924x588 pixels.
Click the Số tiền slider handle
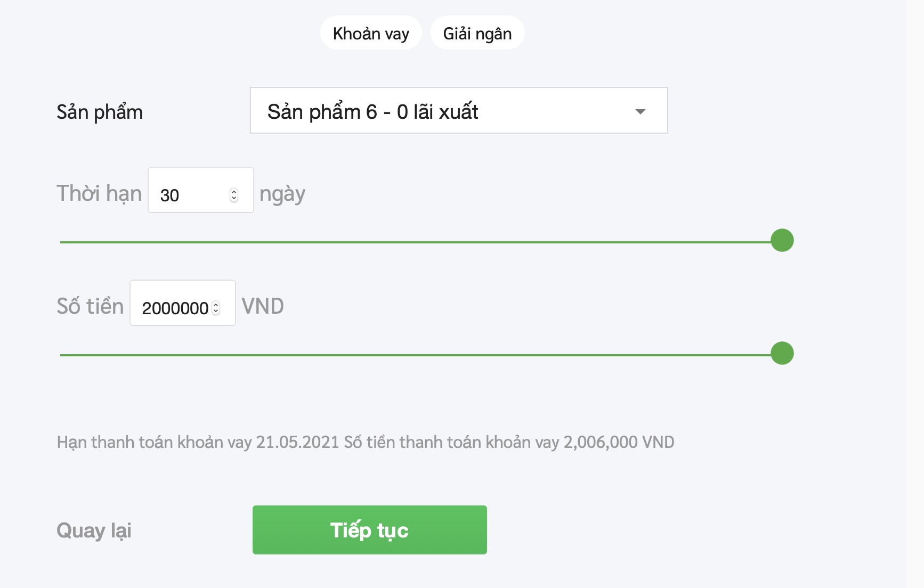(782, 354)
